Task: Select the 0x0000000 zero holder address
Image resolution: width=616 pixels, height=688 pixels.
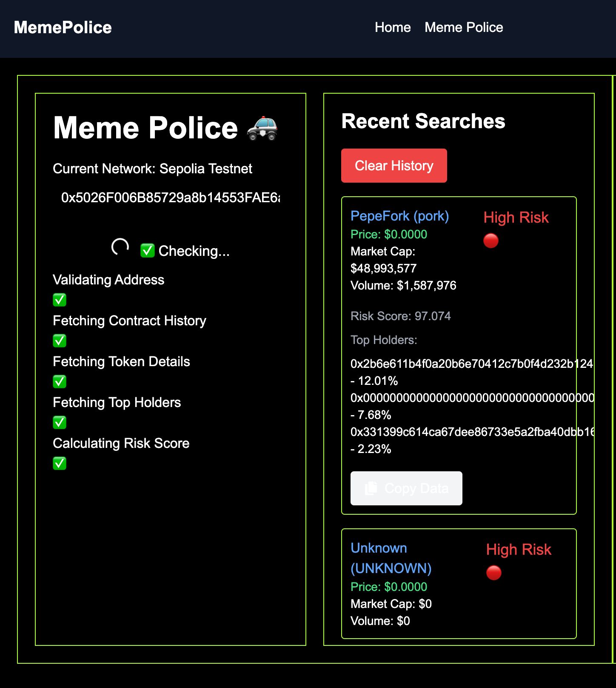Action: (472, 398)
